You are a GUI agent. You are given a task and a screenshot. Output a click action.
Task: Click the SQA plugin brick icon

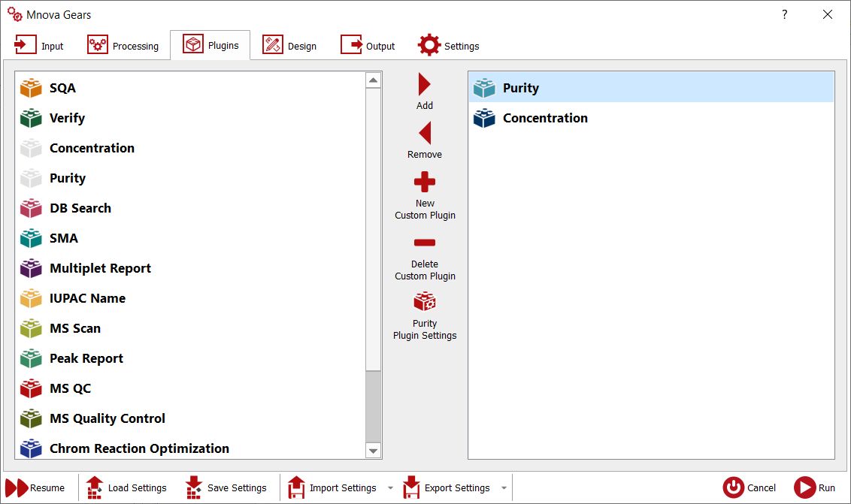click(x=31, y=88)
